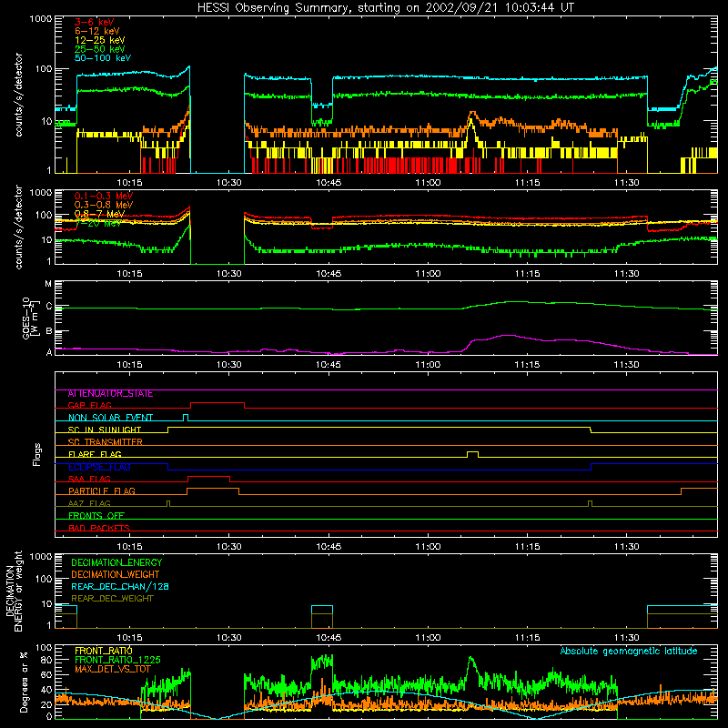Screen dimensions: 728x728
Task: Click the yellow FRONT_RATIO legend label
Action: [x=104, y=651]
